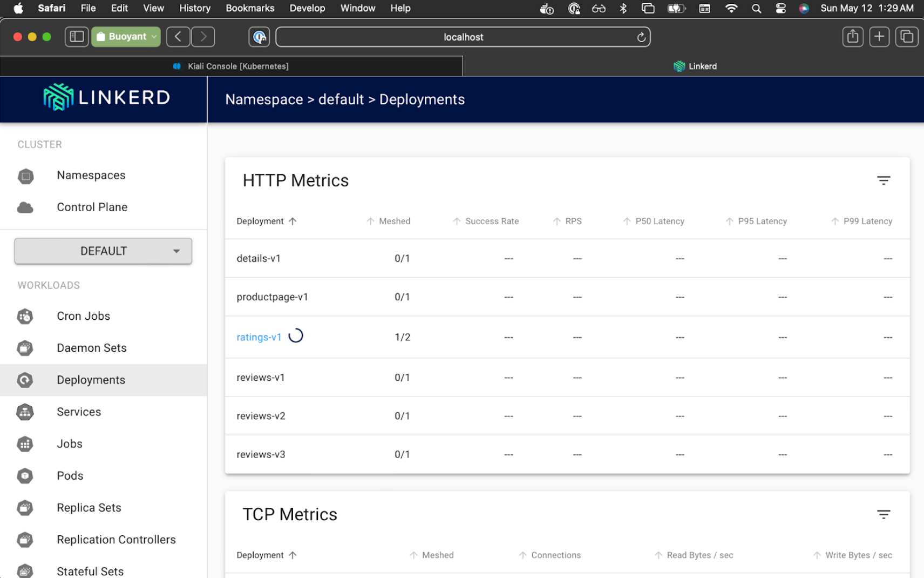The width and height of the screenshot is (924, 578).
Task: Click the Replication Controllers icon
Action: (x=25, y=540)
